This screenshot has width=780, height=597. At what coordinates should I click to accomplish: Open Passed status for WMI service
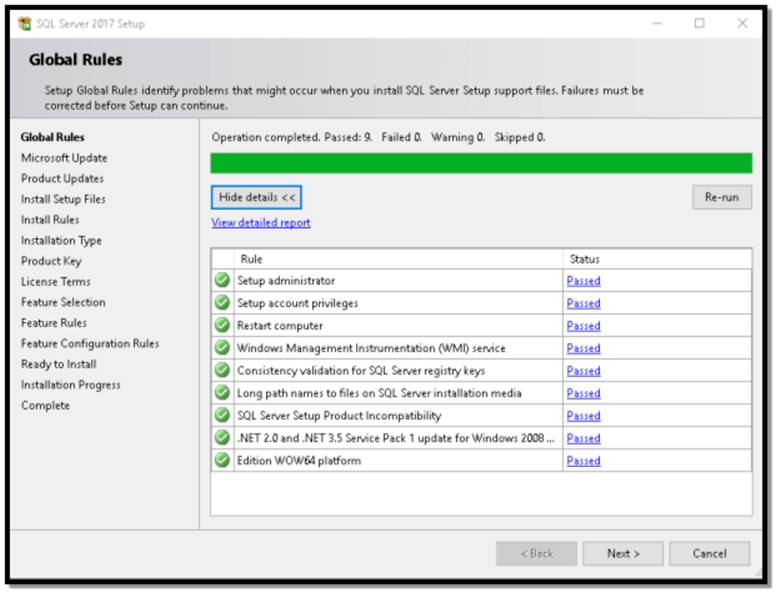coord(584,348)
